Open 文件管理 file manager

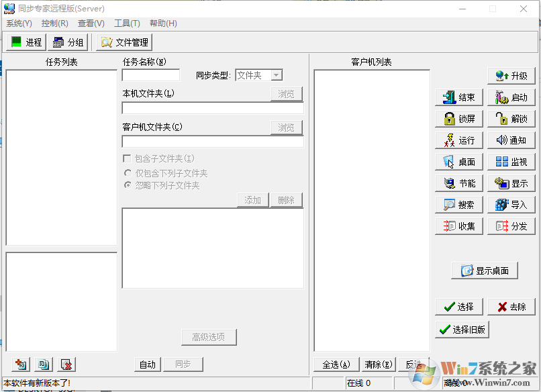[x=124, y=42]
